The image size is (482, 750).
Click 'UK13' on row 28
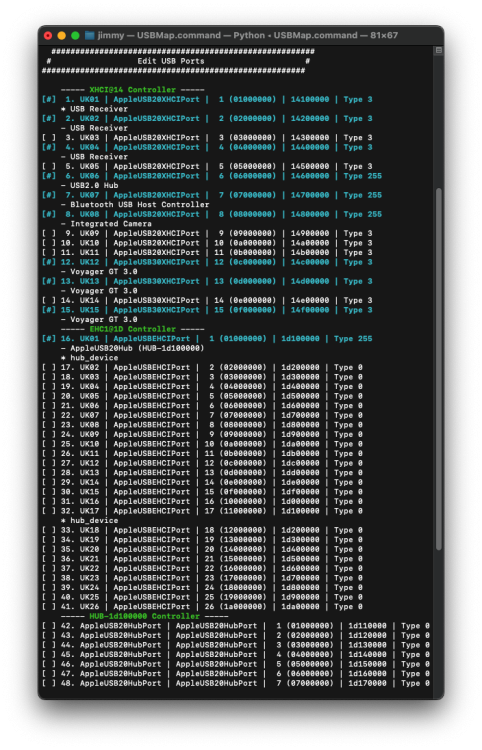(x=89, y=473)
